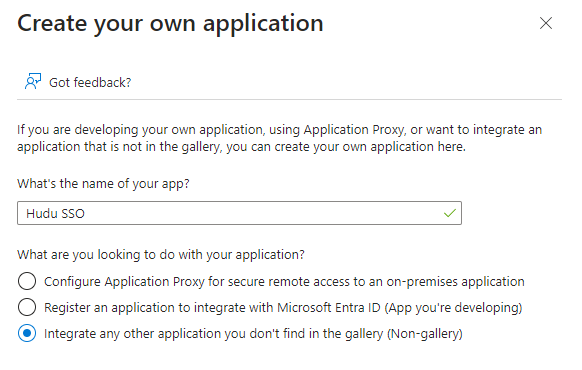Click the Register an application option label
The width and height of the screenshot is (582, 370).
(283, 308)
